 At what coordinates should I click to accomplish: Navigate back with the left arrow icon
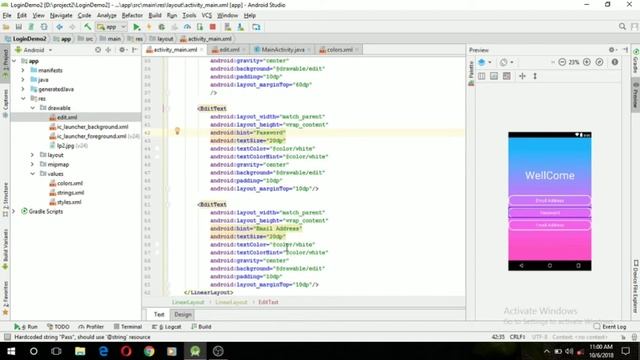(60, 27)
